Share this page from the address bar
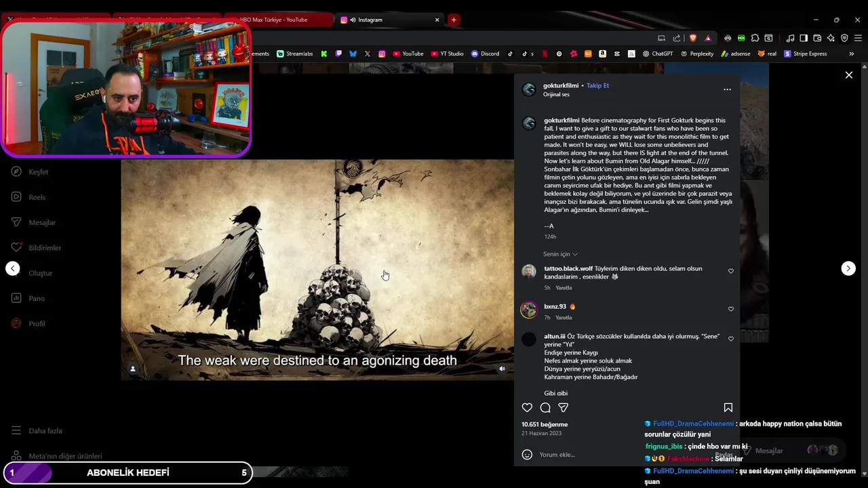This screenshot has height=488, width=868. click(676, 38)
